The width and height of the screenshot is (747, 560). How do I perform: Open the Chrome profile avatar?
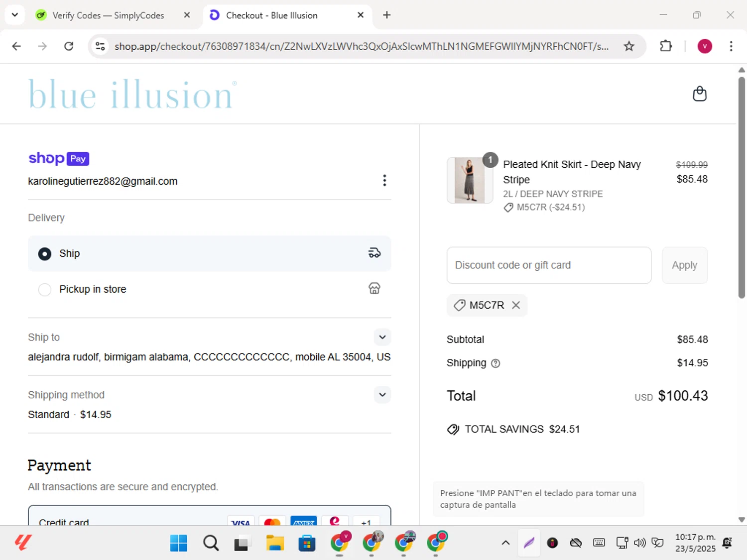705,46
